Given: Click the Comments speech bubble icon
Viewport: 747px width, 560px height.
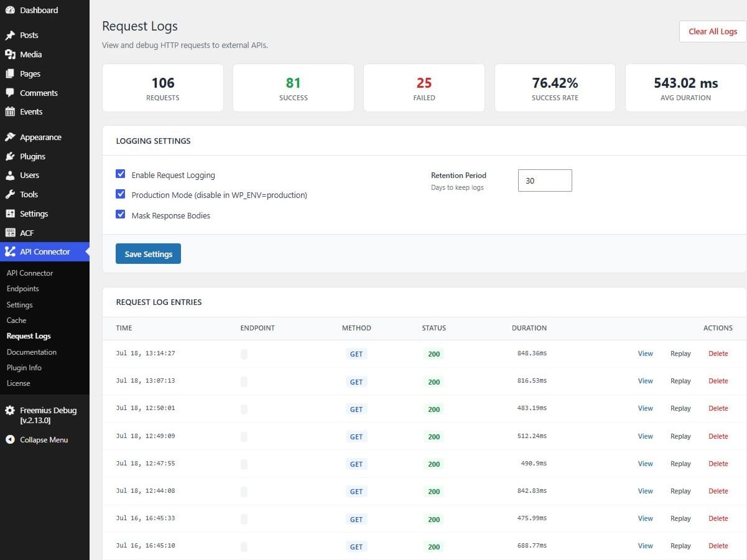Looking at the screenshot, I should point(10,93).
